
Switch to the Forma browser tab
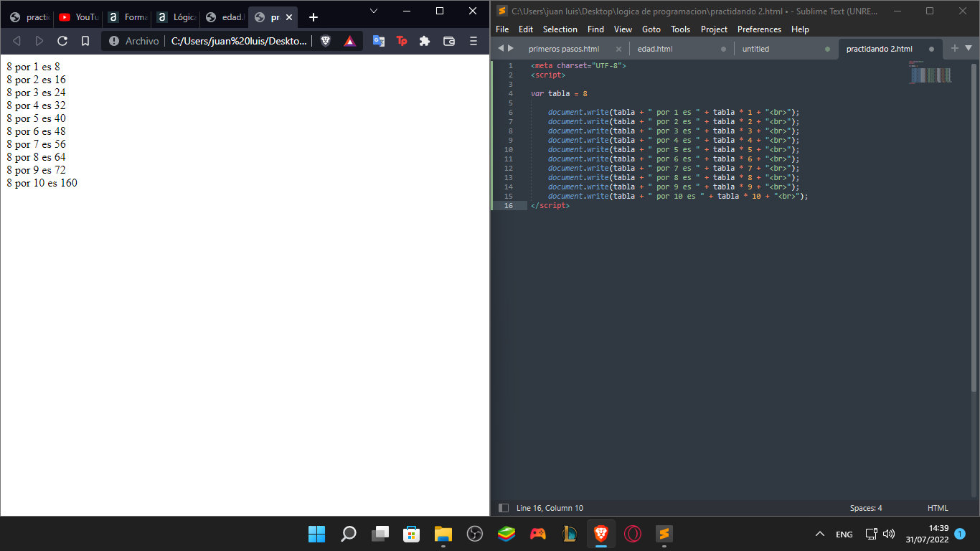[x=127, y=17]
